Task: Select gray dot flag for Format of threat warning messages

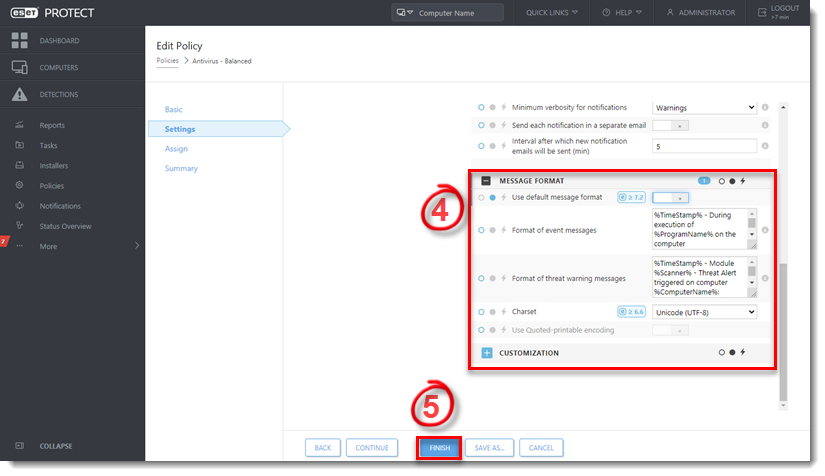Action: tap(492, 278)
